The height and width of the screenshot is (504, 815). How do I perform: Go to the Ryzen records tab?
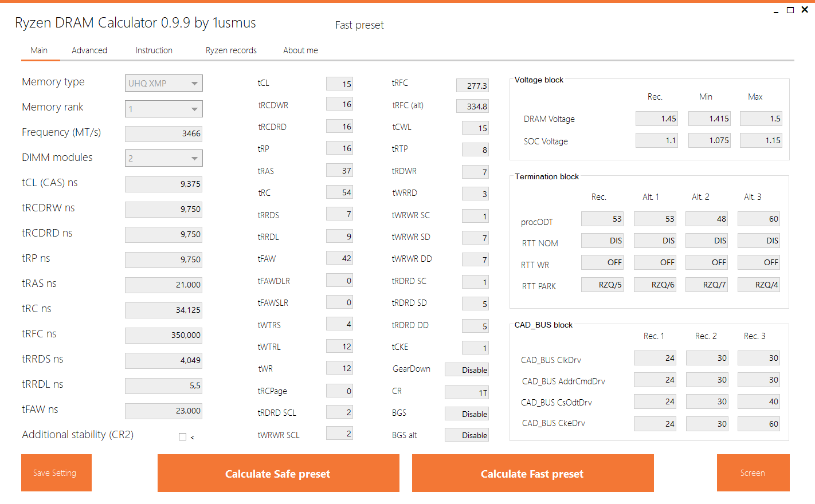click(x=231, y=50)
